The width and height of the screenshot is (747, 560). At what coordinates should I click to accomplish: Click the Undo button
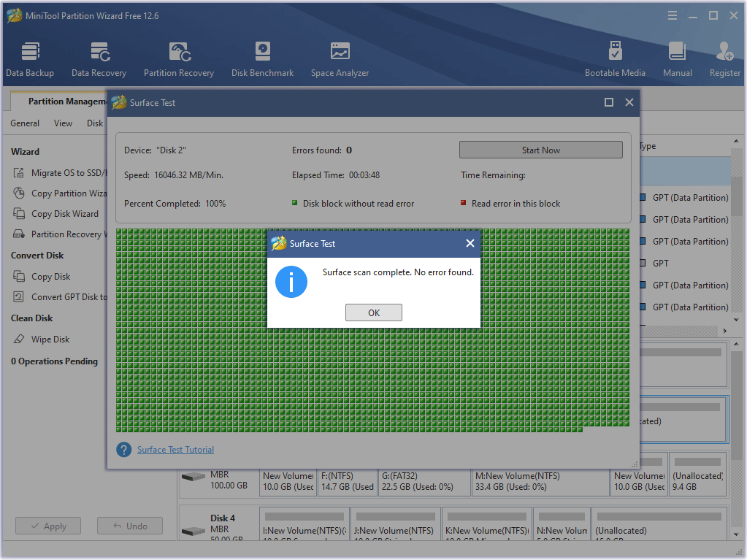click(x=130, y=526)
